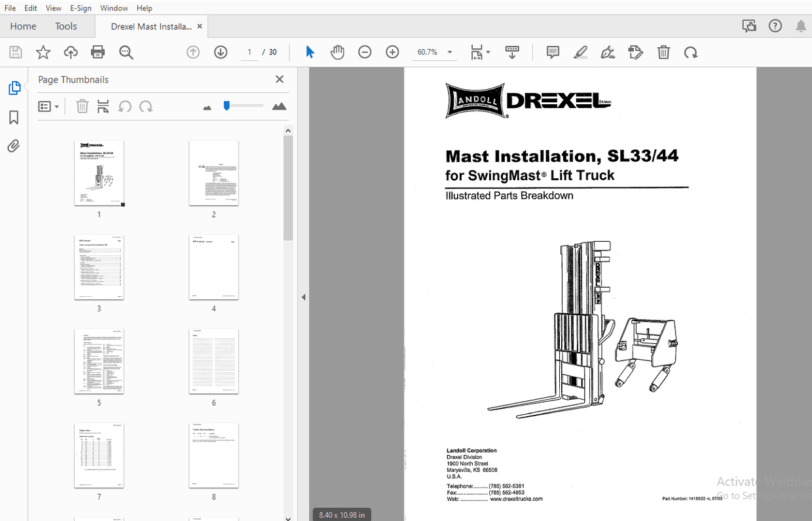Open the Window menu

114,8
